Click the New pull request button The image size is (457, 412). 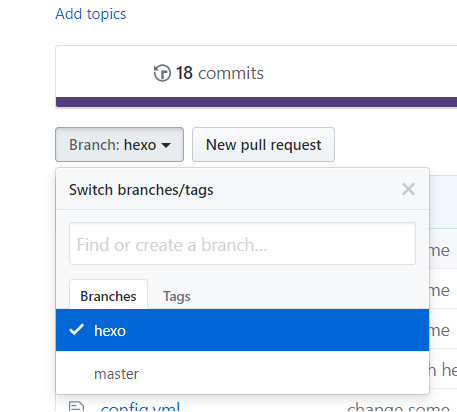click(x=263, y=145)
